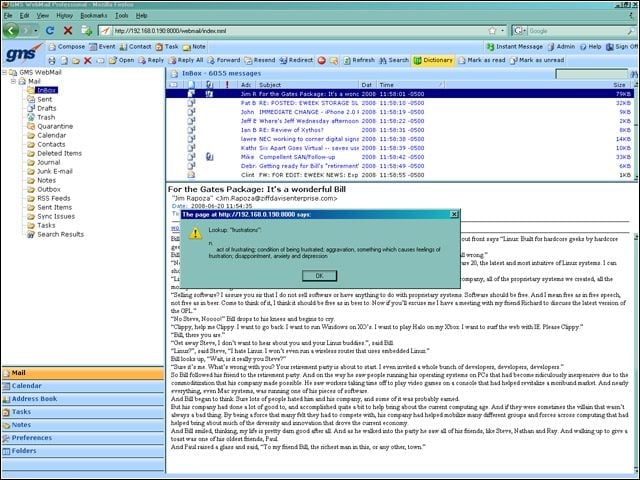Image resolution: width=640 pixels, height=480 pixels.
Task: Mark the message as read
Action: pos(482,60)
